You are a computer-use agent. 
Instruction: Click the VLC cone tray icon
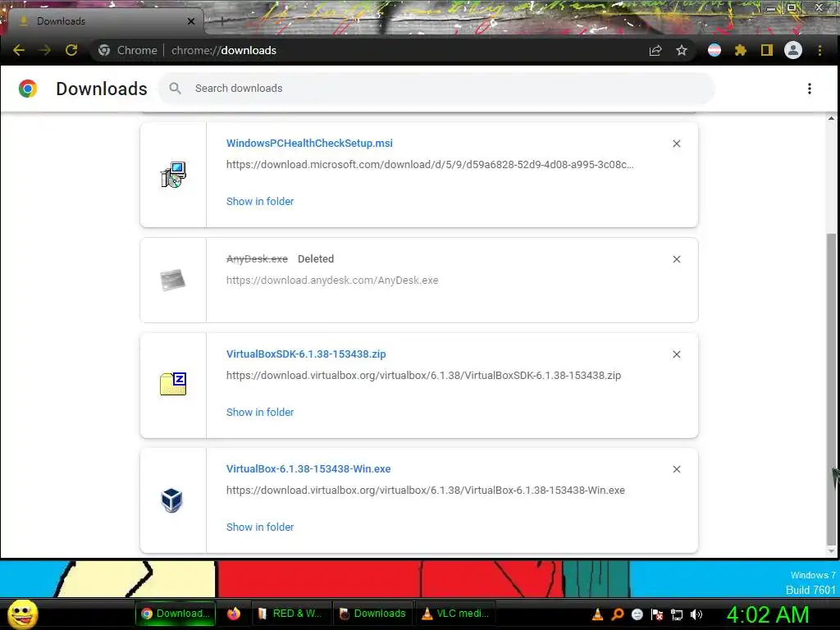point(597,614)
